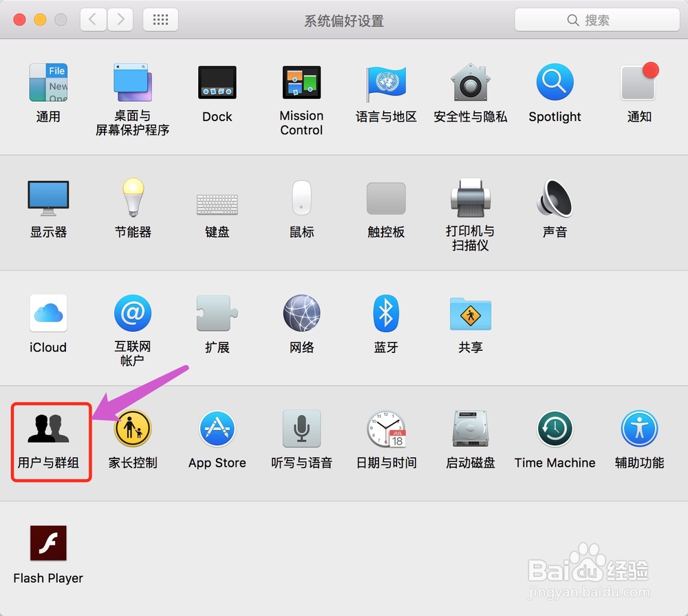Open 语言与地区 settings
688x616 pixels.
[386, 83]
